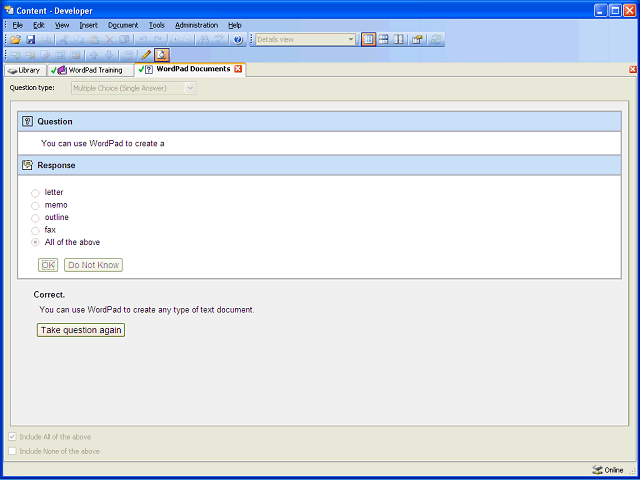Click the red X at far right of tab bar

pos(633,69)
